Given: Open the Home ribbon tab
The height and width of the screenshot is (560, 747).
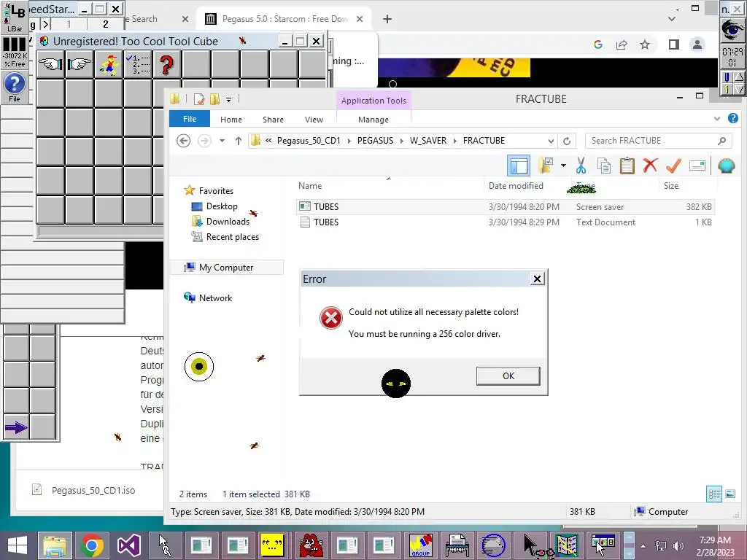Looking at the screenshot, I should click(231, 120).
